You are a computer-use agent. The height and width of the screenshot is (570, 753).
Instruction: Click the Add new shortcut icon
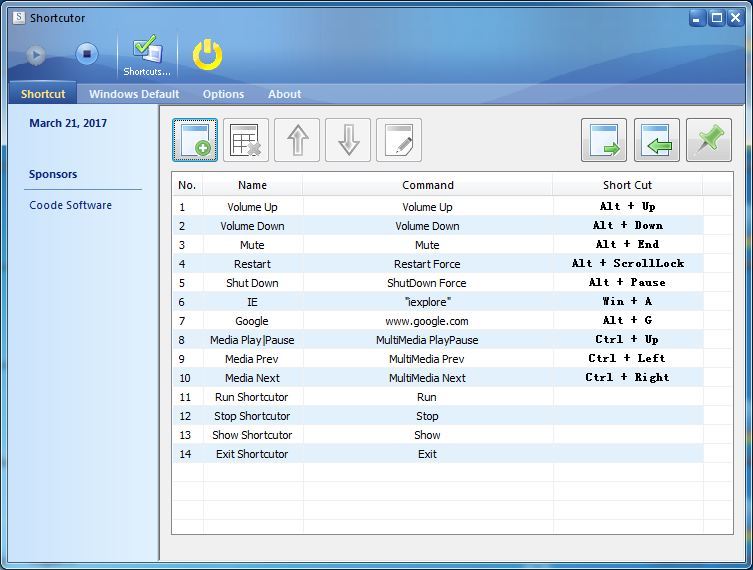pyautogui.click(x=195, y=140)
